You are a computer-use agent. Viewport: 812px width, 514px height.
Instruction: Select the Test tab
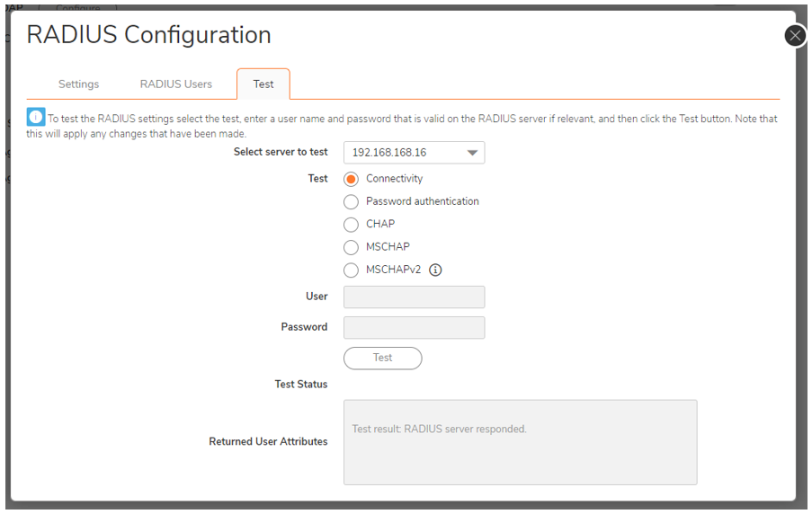263,84
